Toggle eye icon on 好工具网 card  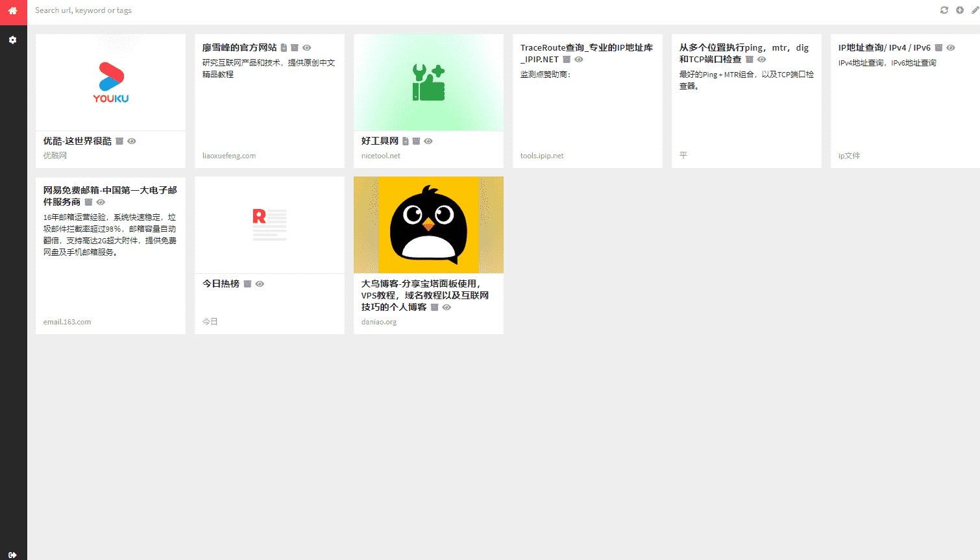pyautogui.click(x=428, y=141)
